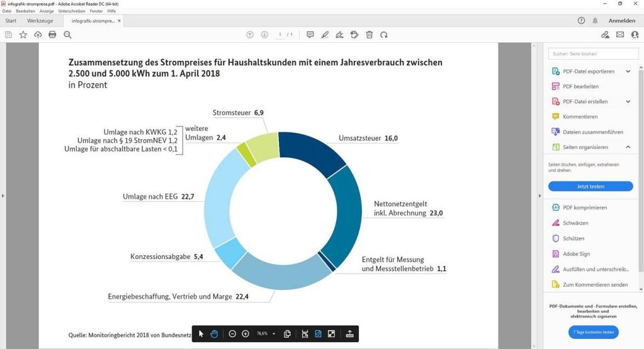Click the stamp tool icon
The width and height of the screenshot is (644, 349).
click(354, 35)
